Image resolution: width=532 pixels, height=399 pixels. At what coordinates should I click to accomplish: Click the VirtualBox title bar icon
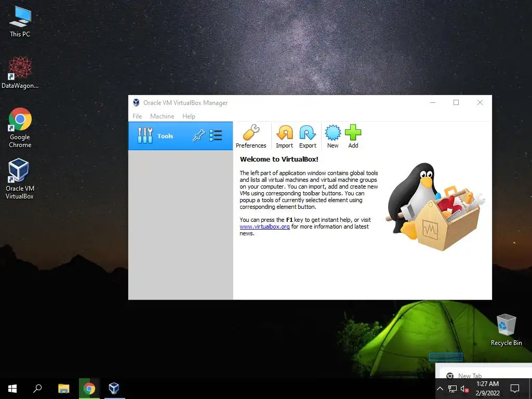pos(137,102)
